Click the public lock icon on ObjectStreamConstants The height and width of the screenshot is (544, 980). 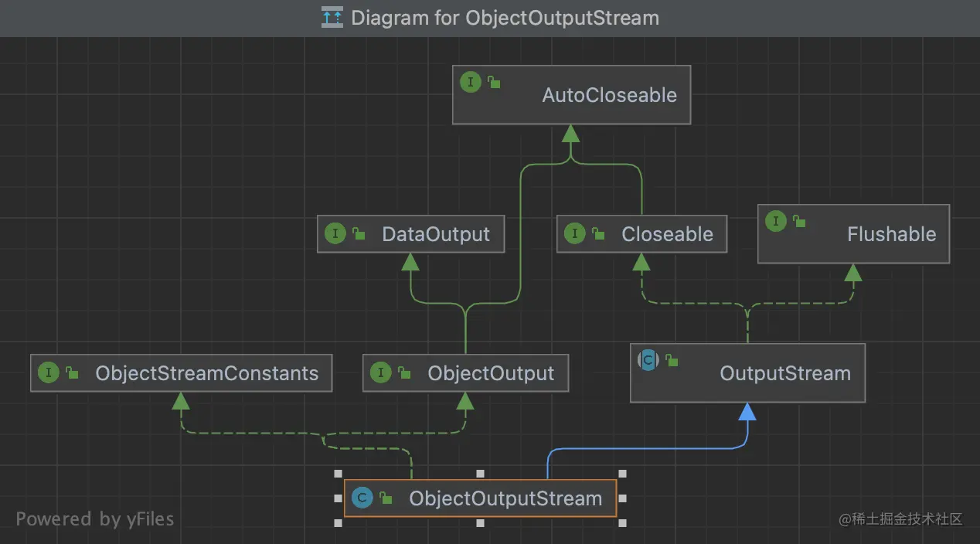click(72, 372)
